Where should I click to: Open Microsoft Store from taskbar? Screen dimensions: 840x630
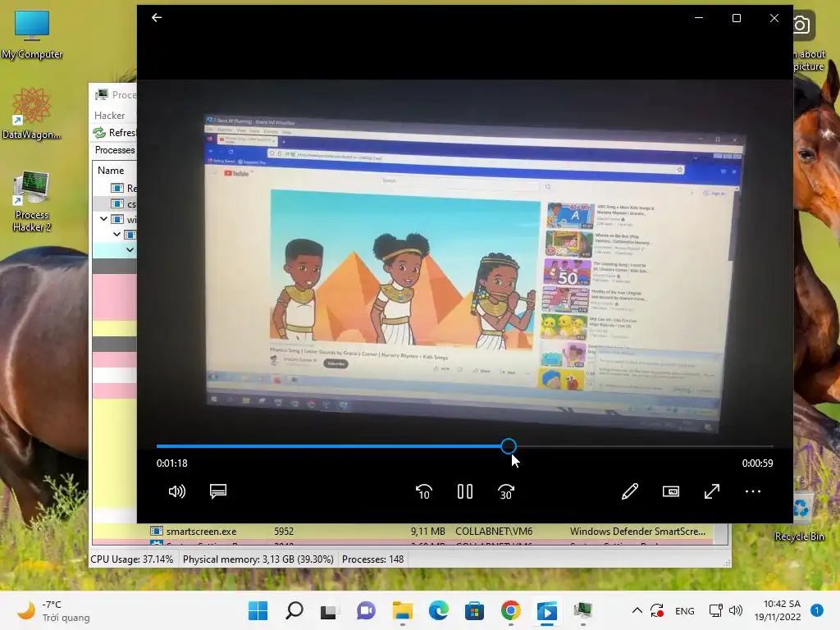click(x=474, y=610)
